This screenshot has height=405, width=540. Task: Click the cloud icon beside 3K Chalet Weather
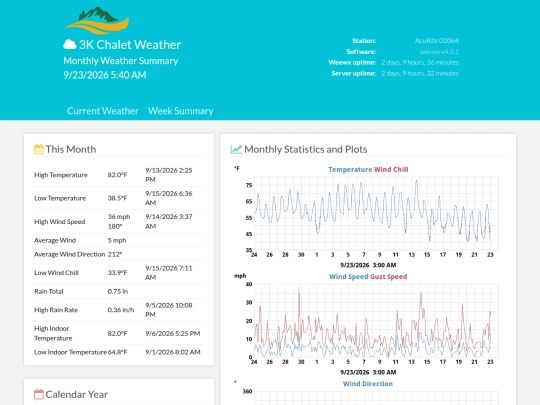[x=70, y=44]
